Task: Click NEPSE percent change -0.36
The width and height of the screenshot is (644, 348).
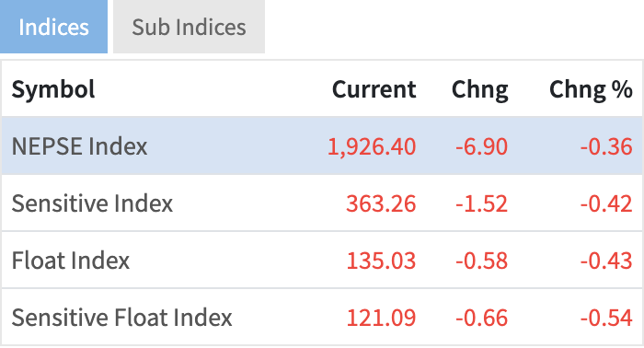Action: [x=606, y=146]
